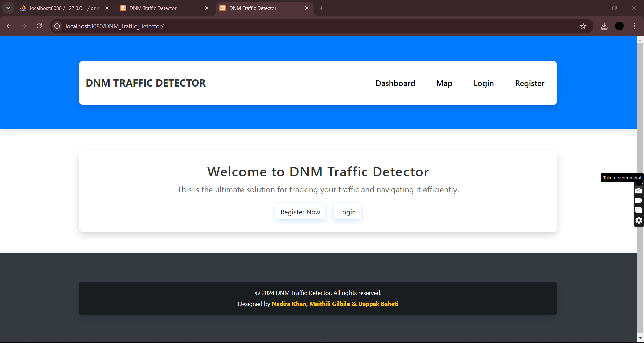644x343 pixels.
Task: Open the tab search dropdown arrow
Action: click(x=8, y=8)
